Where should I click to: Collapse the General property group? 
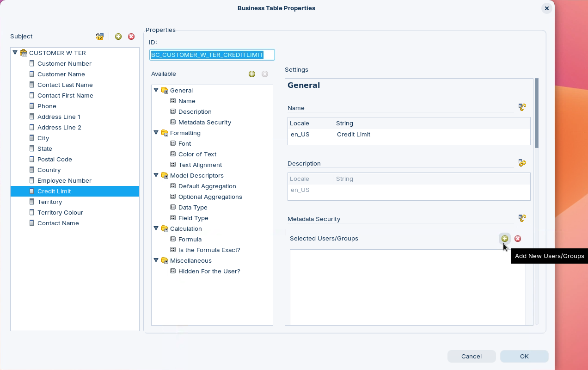click(156, 90)
